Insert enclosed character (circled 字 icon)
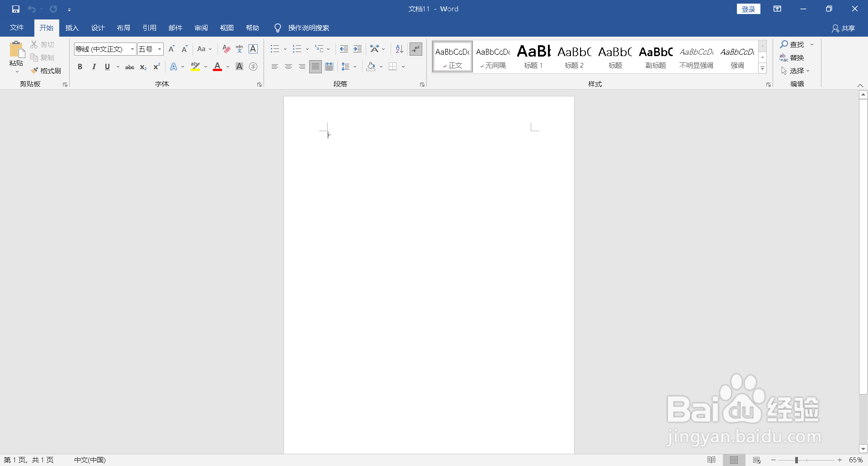 tap(253, 67)
